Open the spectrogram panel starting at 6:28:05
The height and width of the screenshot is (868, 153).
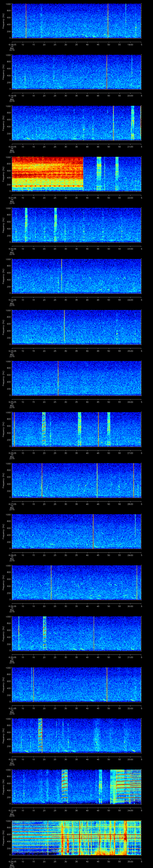pyautogui.click(x=77, y=531)
